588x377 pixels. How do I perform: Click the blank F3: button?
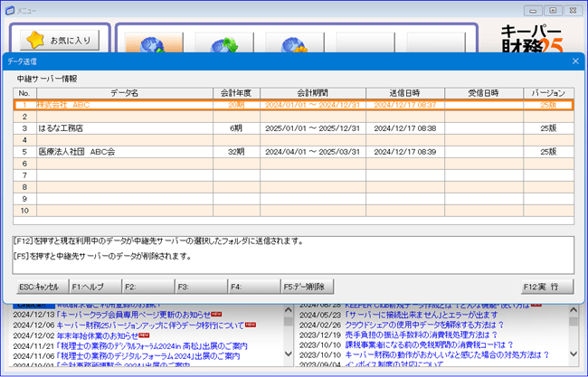click(202, 287)
